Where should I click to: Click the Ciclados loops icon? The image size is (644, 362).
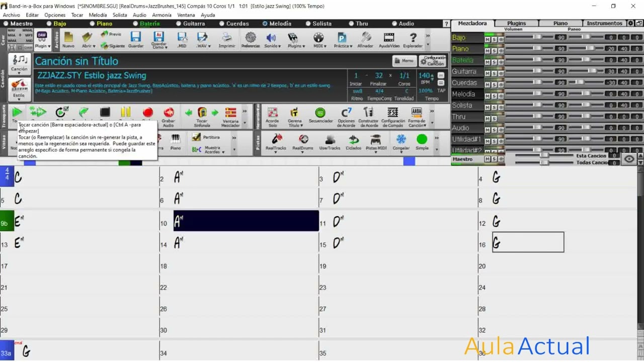[354, 142]
